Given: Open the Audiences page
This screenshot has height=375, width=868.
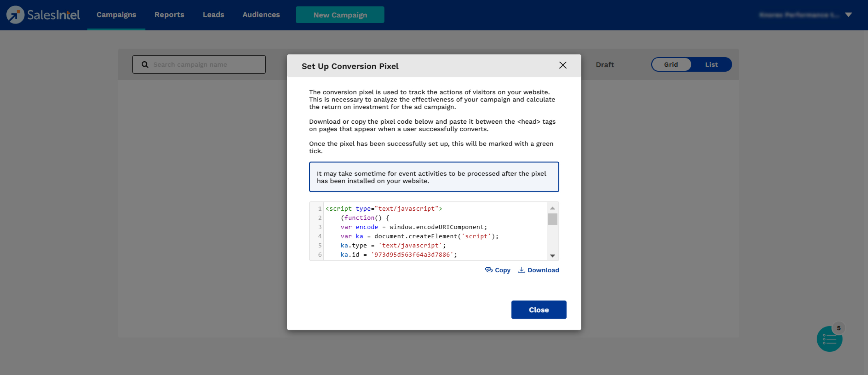Looking at the screenshot, I should (261, 15).
